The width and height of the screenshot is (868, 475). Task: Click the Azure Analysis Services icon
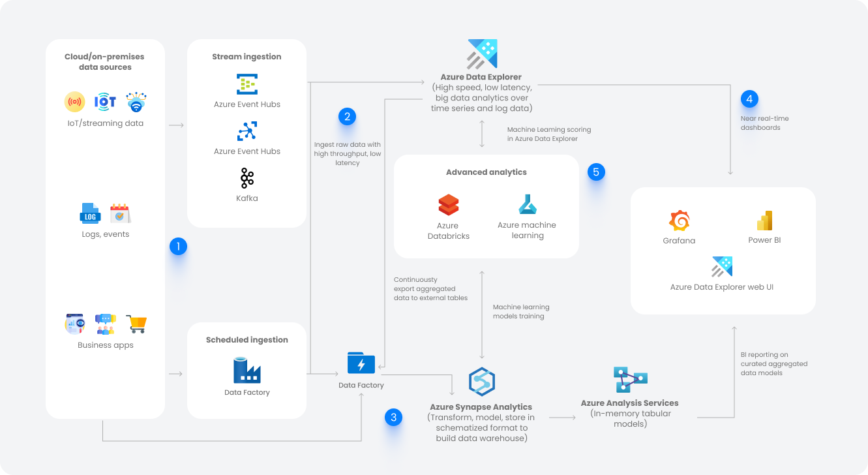[630, 380]
